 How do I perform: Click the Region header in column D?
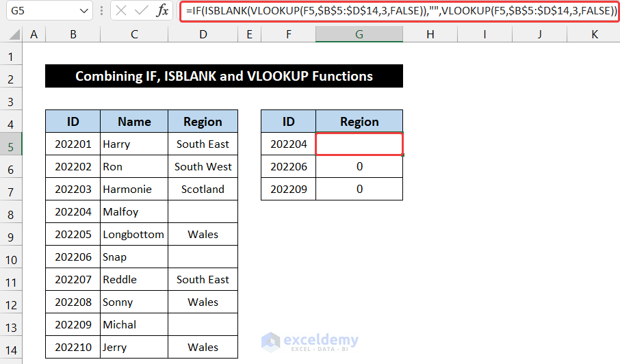[203, 121]
